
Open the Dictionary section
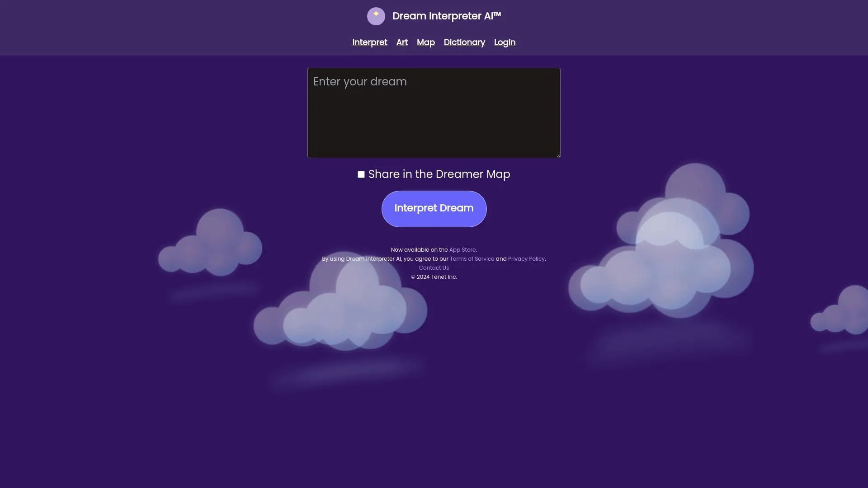pos(464,42)
